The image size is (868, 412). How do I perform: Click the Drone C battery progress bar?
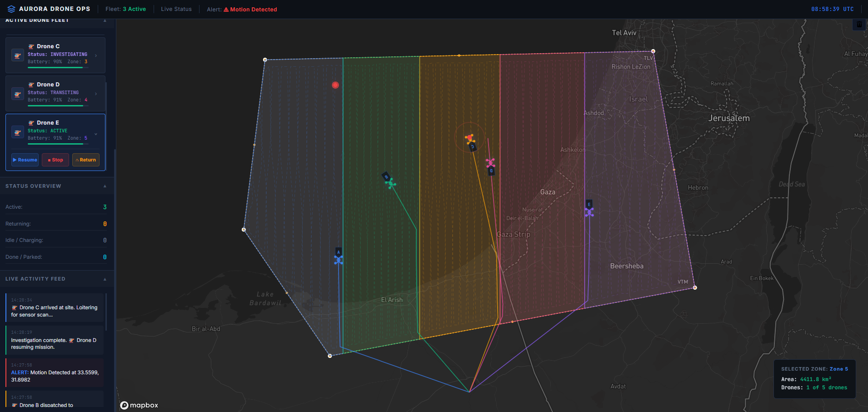point(58,67)
